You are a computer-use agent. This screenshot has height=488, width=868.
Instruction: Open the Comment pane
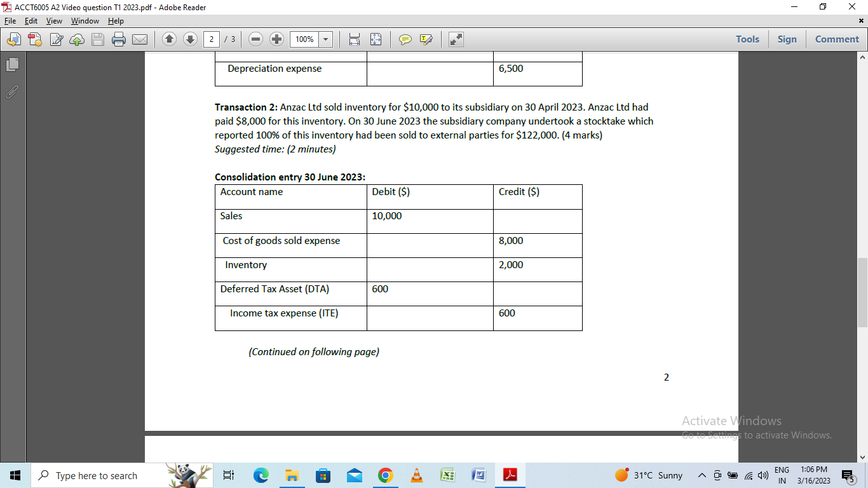[x=836, y=39]
